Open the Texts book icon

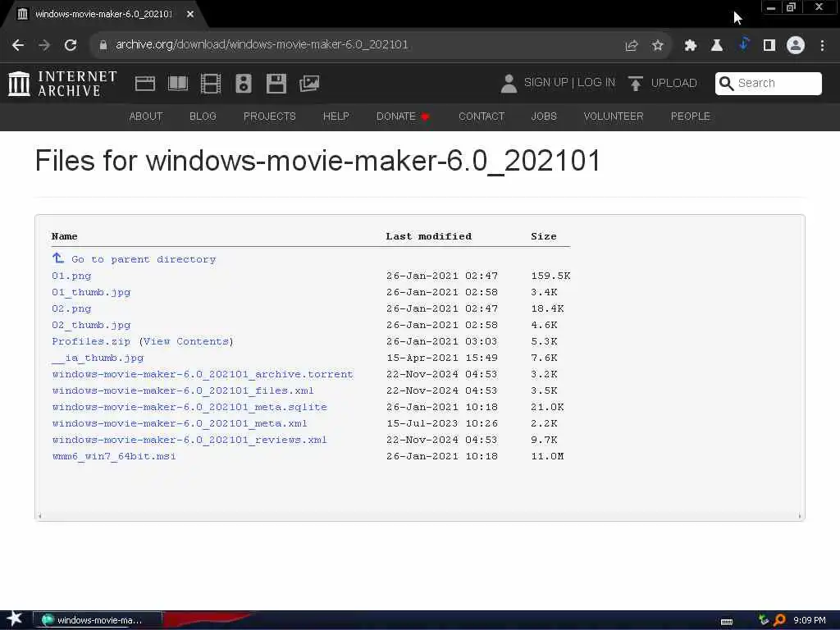[178, 84]
